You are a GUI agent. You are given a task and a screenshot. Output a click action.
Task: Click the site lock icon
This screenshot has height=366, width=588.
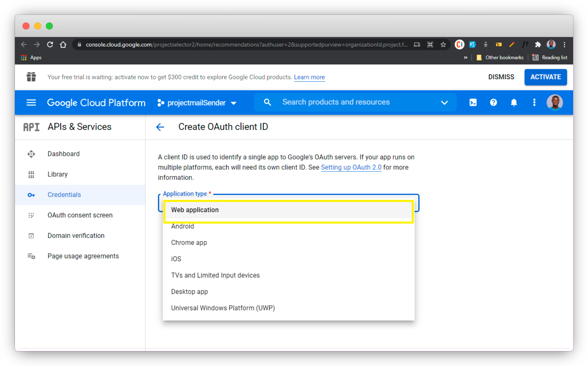[79, 44]
